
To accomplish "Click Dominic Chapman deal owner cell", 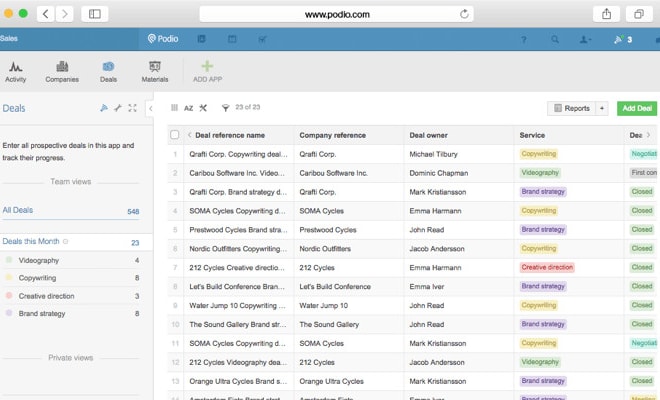I will (x=439, y=173).
